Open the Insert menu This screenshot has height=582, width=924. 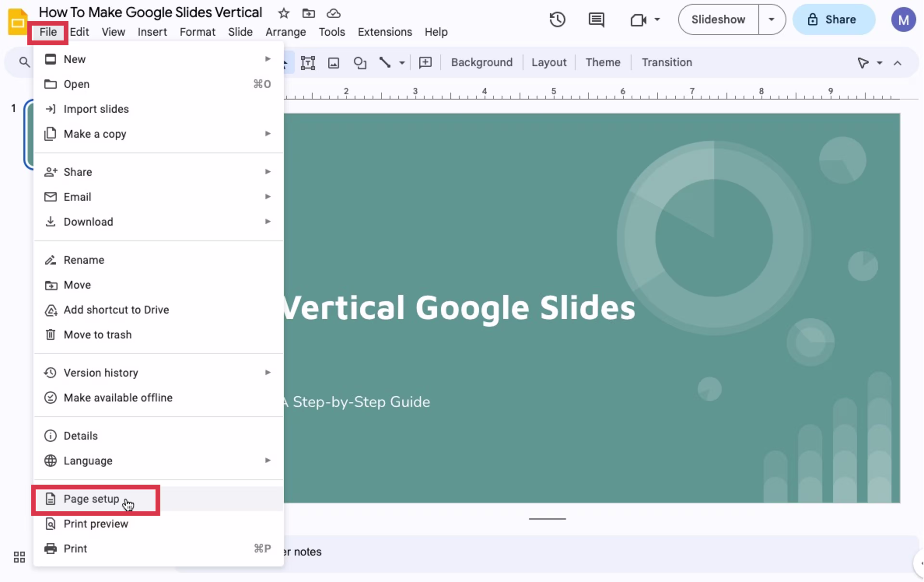152,32
